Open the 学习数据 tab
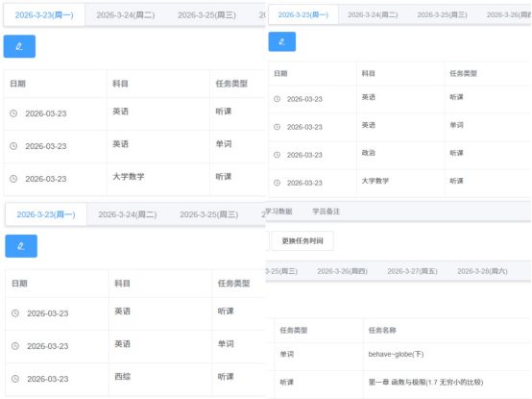The height and width of the screenshot is (399, 532). coord(278,212)
